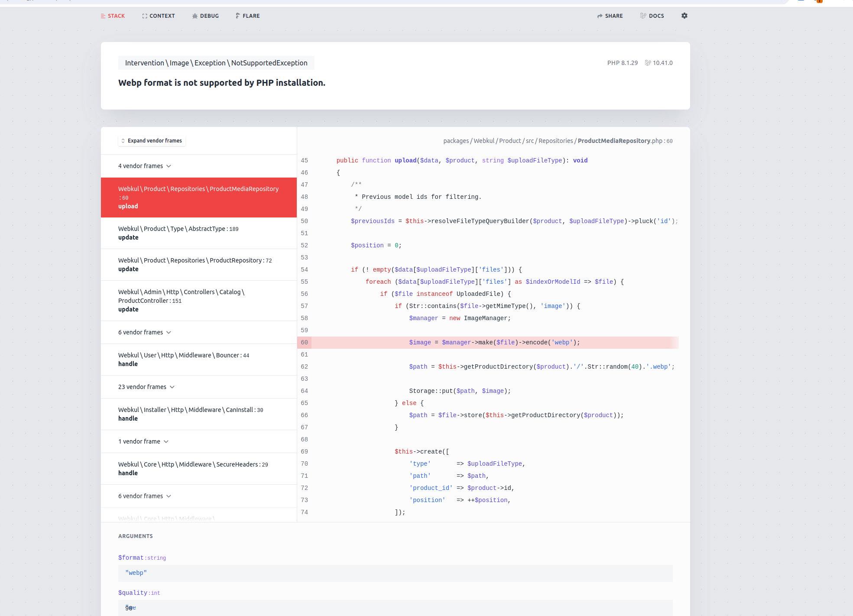This screenshot has height=616, width=853.
Task: Click the SHARE icon button
Action: 599,15
